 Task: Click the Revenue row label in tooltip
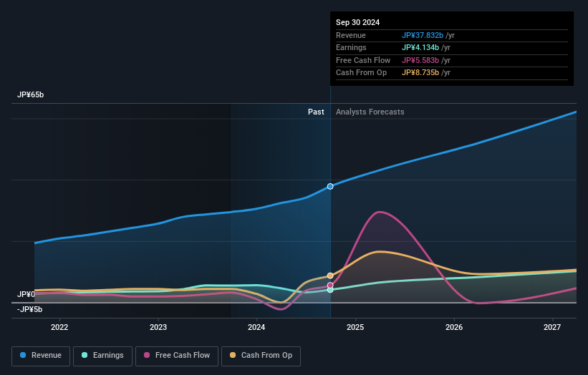(x=351, y=35)
